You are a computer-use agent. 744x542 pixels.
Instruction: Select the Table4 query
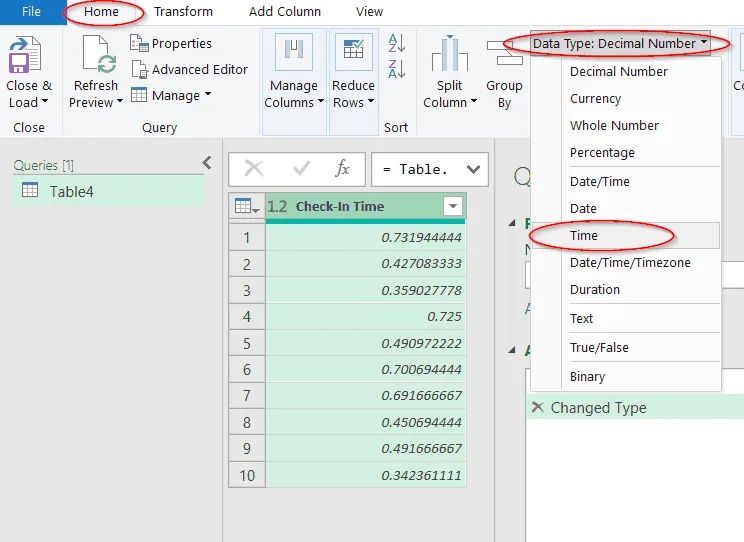pos(108,191)
